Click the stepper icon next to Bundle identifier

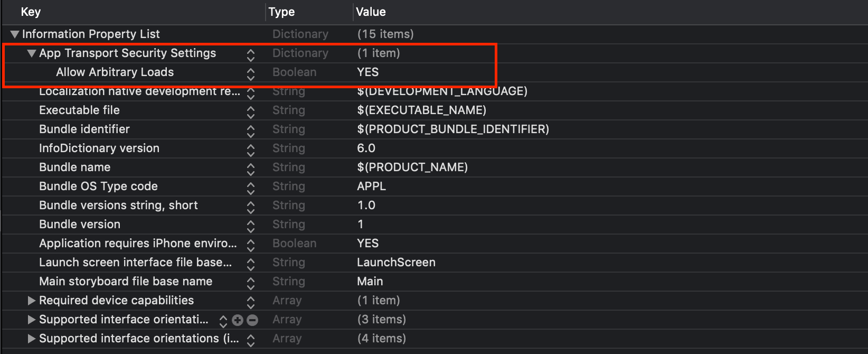250,129
